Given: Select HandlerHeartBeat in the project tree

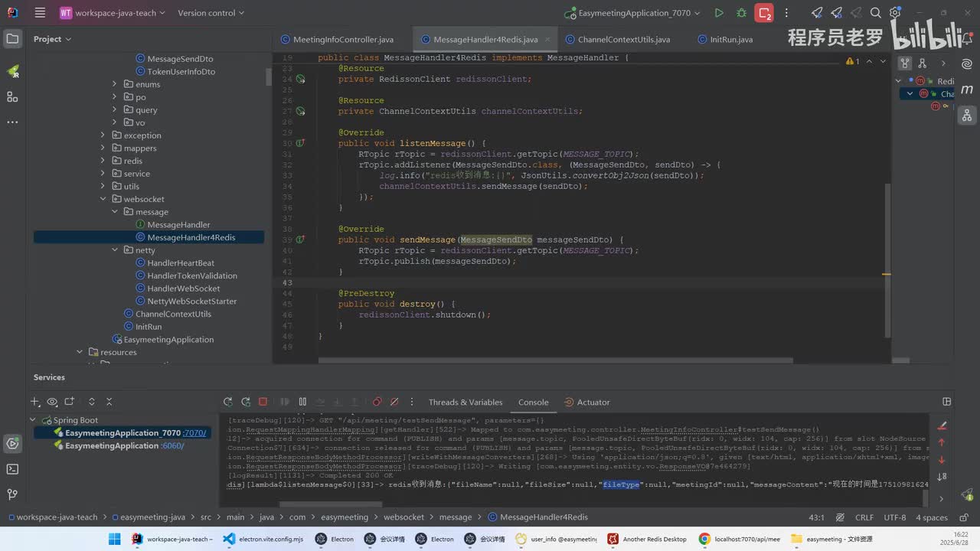Looking at the screenshot, I should tap(181, 263).
